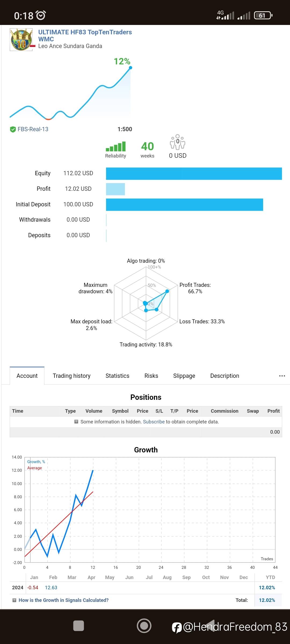The image size is (290, 644).
Task: Open the Description tab
Action: coord(224,376)
